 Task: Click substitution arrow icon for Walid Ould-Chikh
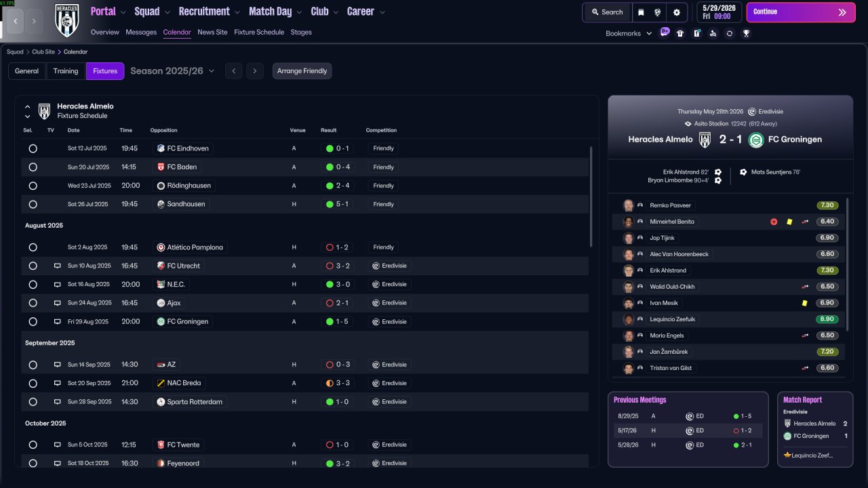[805, 287]
